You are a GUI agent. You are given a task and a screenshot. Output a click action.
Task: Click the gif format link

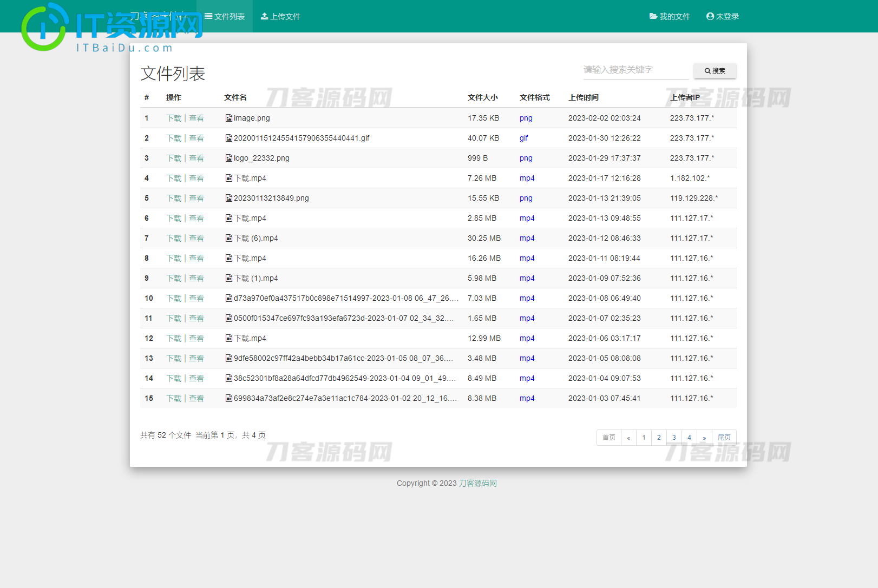[524, 138]
